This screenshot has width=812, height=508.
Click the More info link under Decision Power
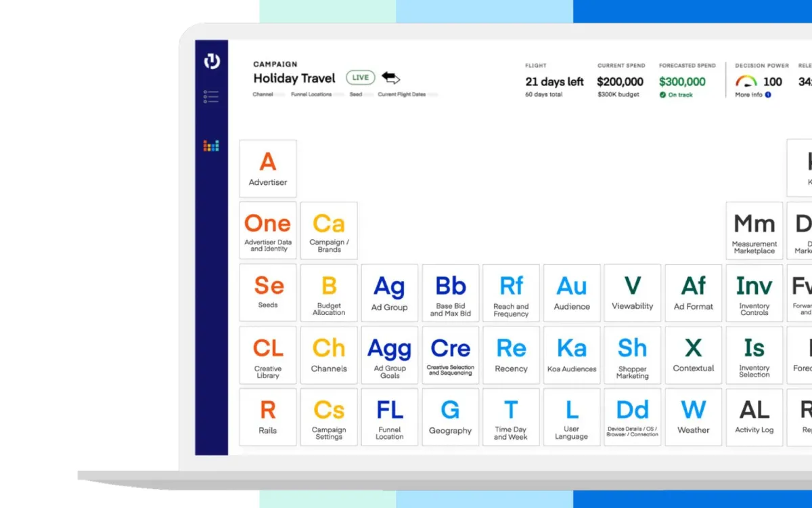click(x=748, y=95)
